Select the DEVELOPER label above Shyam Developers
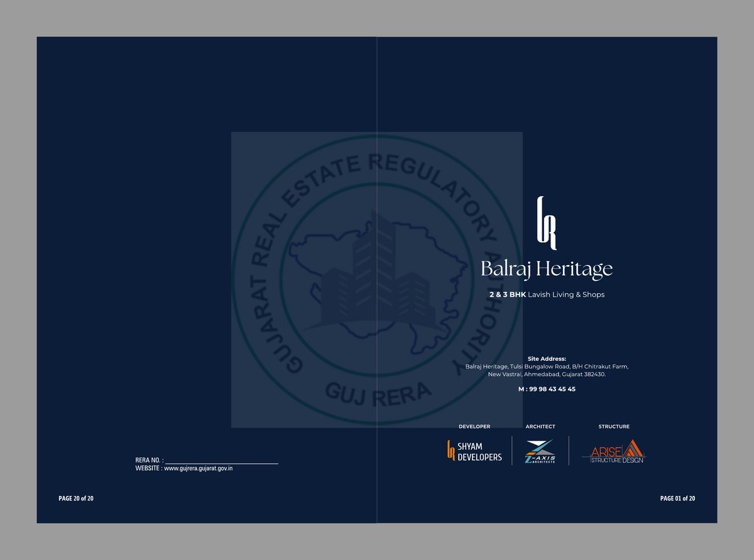754x560 pixels. (475, 426)
